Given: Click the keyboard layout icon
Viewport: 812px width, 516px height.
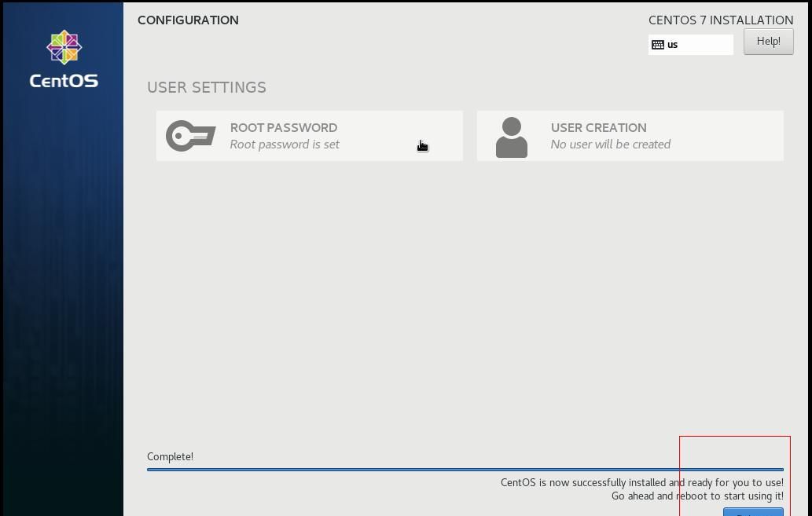Looking at the screenshot, I should [x=658, y=45].
